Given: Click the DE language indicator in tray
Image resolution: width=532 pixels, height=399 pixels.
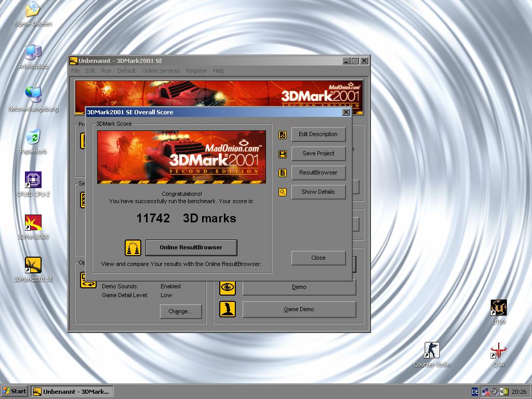Looking at the screenshot, I should [475, 392].
